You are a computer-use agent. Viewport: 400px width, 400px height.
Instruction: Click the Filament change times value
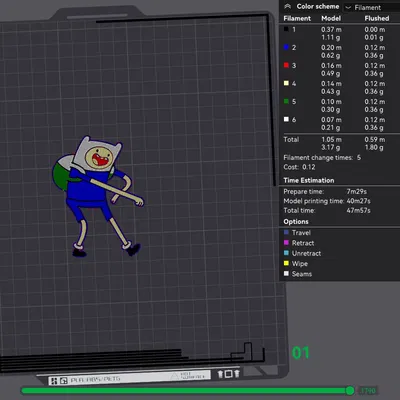pos(359,158)
